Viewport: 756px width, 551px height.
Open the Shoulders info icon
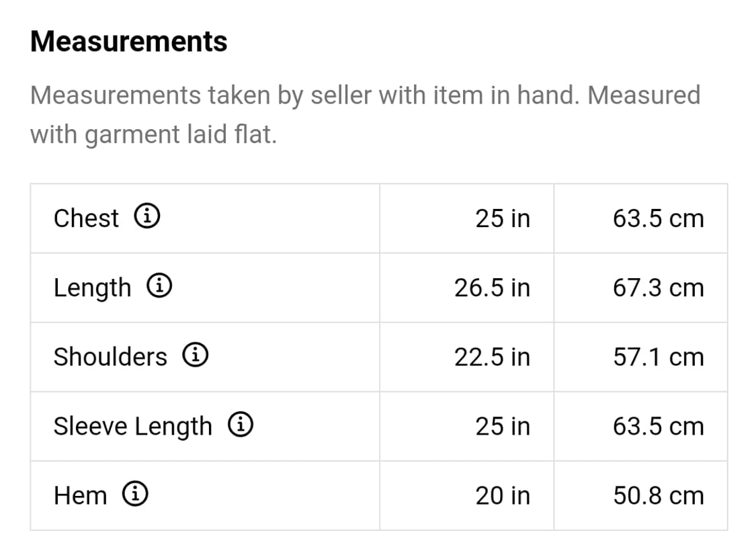(196, 354)
